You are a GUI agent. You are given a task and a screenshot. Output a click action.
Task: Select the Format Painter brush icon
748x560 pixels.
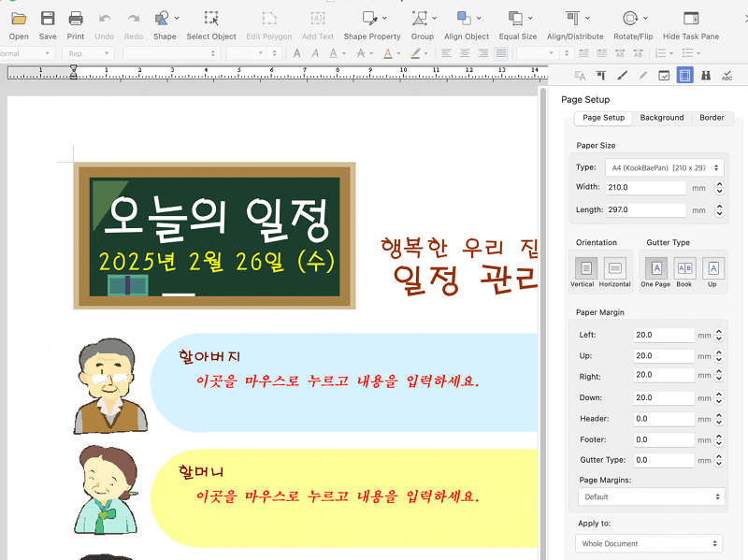click(x=622, y=75)
